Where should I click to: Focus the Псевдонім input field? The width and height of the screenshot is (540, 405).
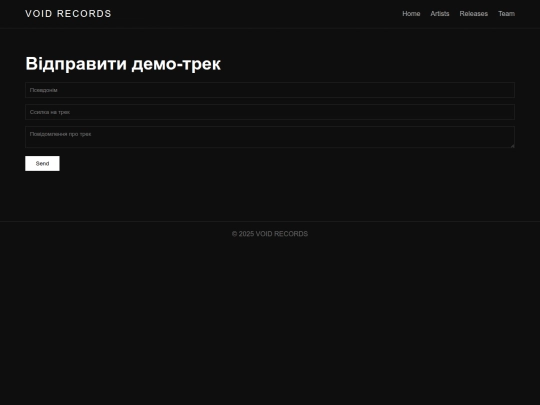[270, 90]
